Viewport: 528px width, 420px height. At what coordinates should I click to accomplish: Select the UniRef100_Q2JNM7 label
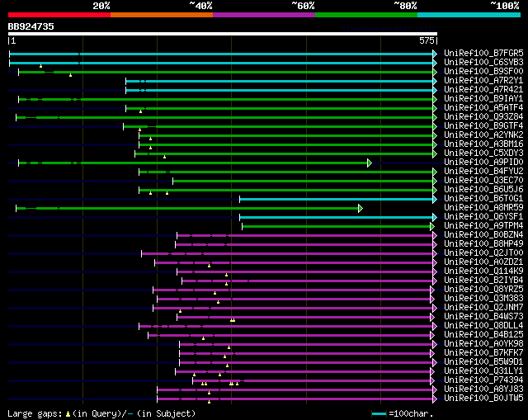click(x=483, y=308)
